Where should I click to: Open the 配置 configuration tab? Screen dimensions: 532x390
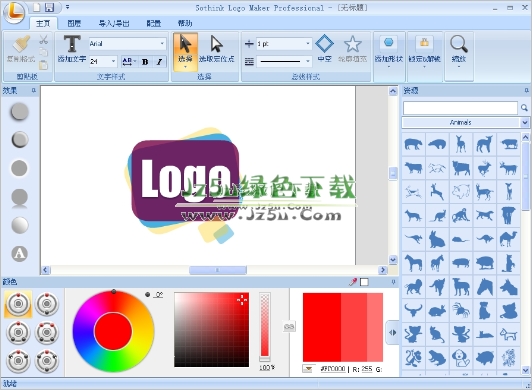(153, 23)
